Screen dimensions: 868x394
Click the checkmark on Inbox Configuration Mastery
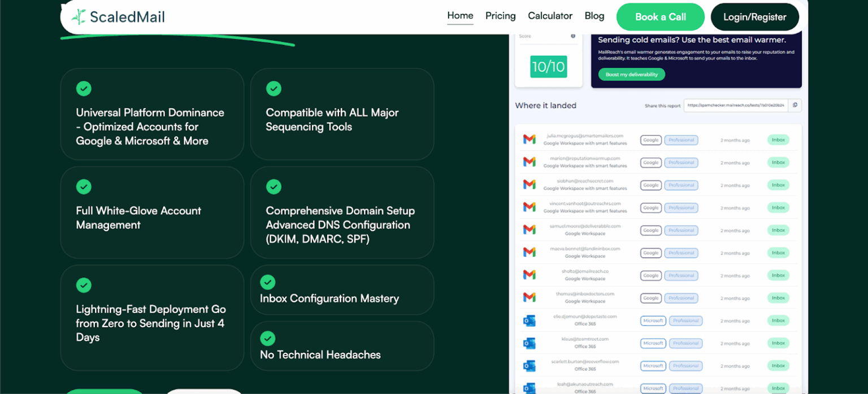268,282
